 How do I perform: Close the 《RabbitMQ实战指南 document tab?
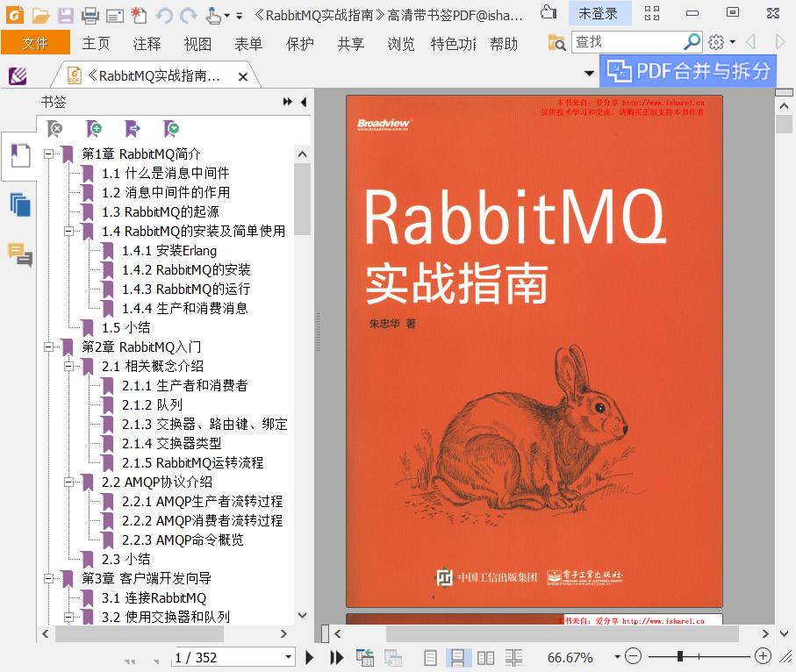click(x=243, y=76)
